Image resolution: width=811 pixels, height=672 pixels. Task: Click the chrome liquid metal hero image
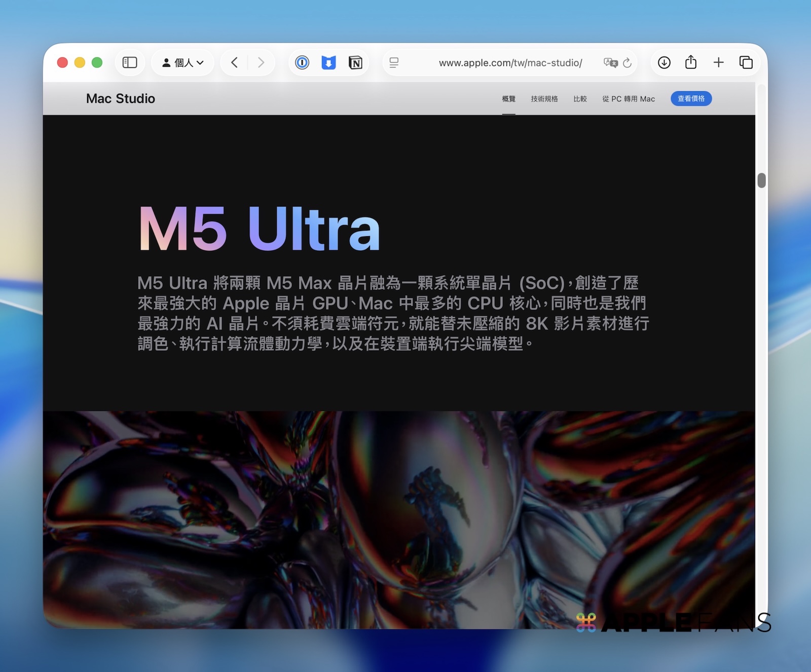point(399,519)
